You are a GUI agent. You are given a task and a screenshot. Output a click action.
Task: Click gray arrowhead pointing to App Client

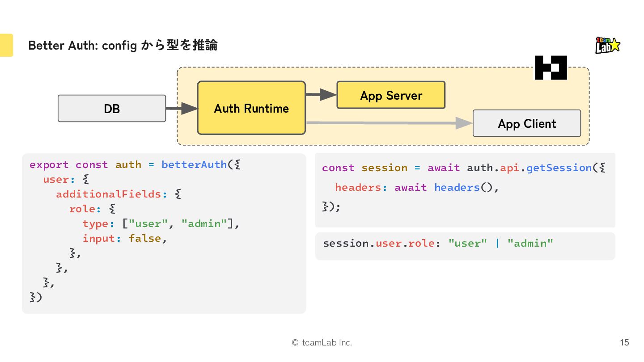(x=464, y=123)
